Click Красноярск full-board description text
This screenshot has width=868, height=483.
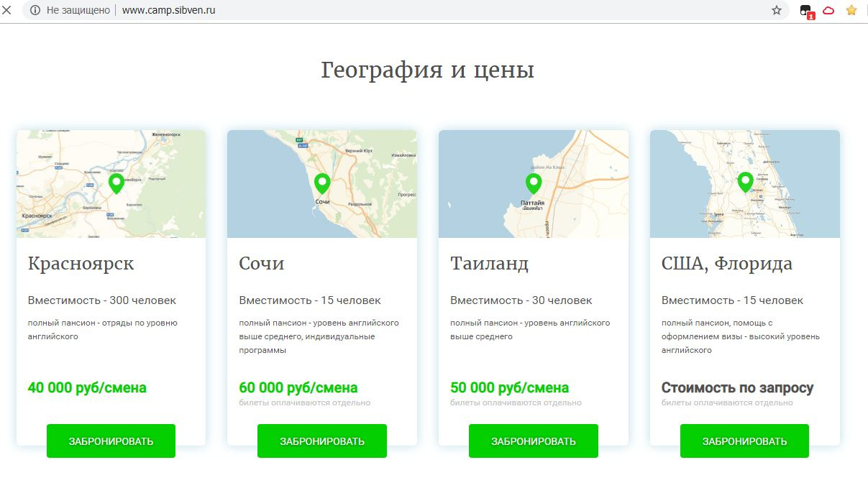tap(103, 329)
